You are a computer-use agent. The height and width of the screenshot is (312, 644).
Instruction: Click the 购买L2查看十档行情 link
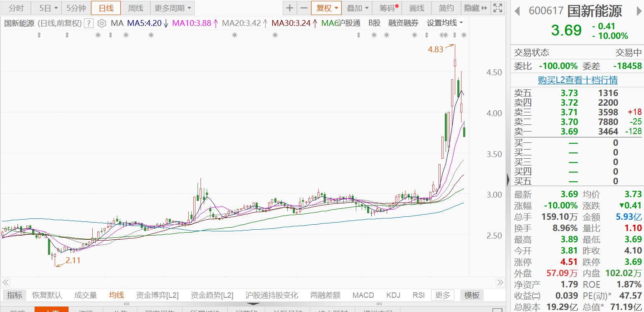pos(578,80)
